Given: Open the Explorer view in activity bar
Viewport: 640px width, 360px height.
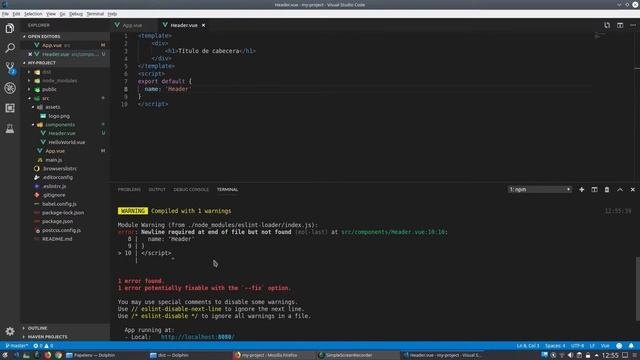Looking at the screenshot, I should point(10,28).
